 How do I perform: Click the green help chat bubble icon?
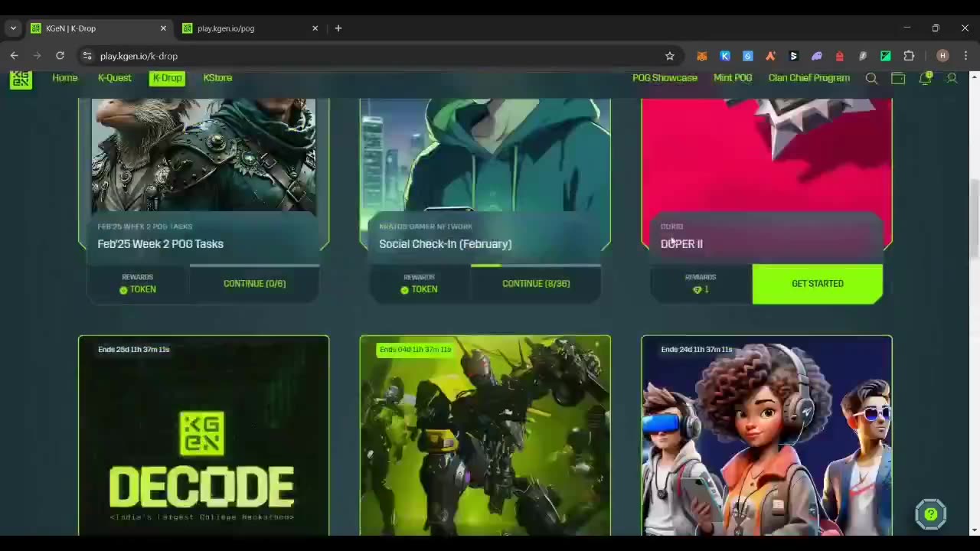931,514
